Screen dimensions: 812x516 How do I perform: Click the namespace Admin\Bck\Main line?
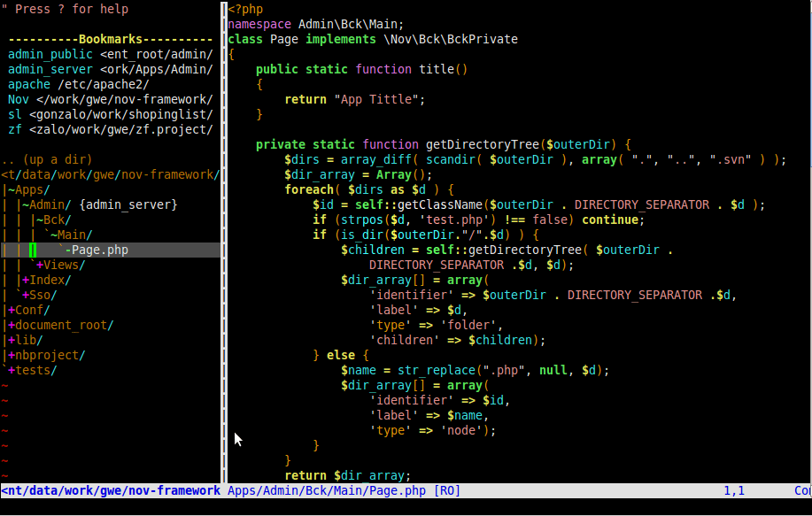pyautogui.click(x=316, y=24)
